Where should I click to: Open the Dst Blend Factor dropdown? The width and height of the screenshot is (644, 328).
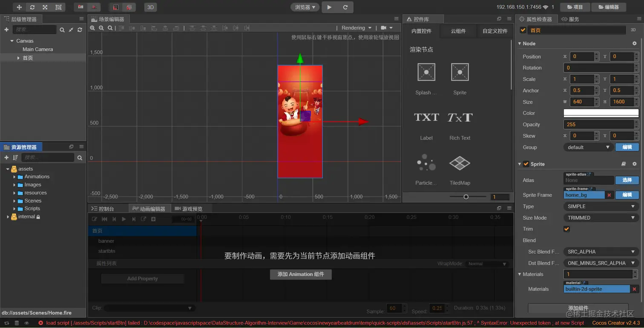(x=601, y=263)
